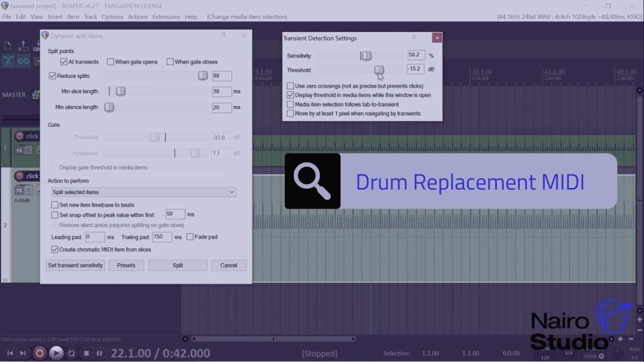This screenshot has height=362, width=644.
Task: Open the File menu
Action: coord(7,17)
